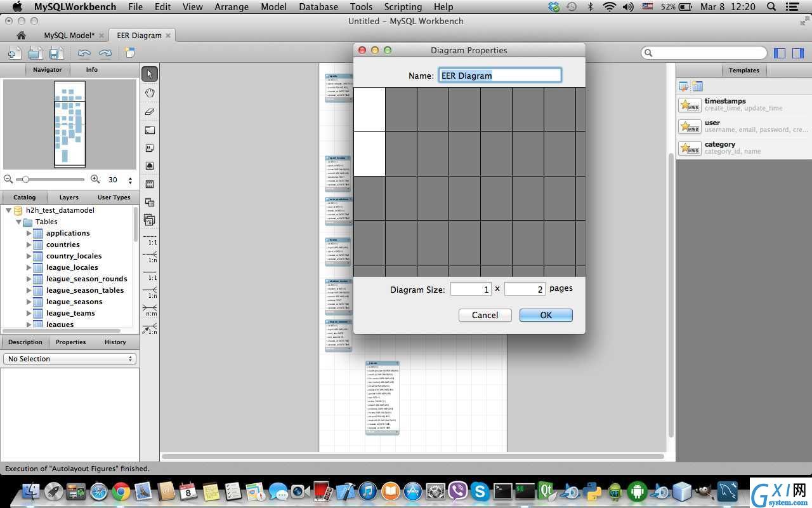This screenshot has height=508, width=812.
Task: Click the toggle grid toolbar icon
Action: tap(129, 53)
